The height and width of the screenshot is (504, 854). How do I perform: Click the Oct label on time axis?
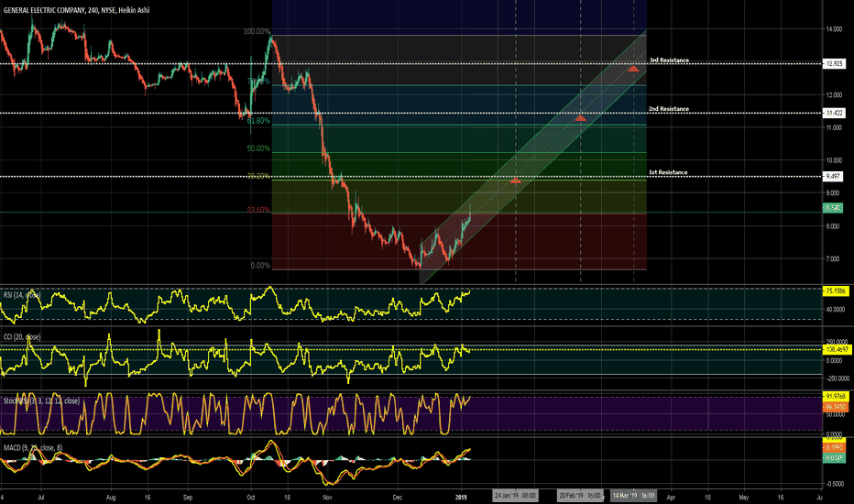[250, 497]
